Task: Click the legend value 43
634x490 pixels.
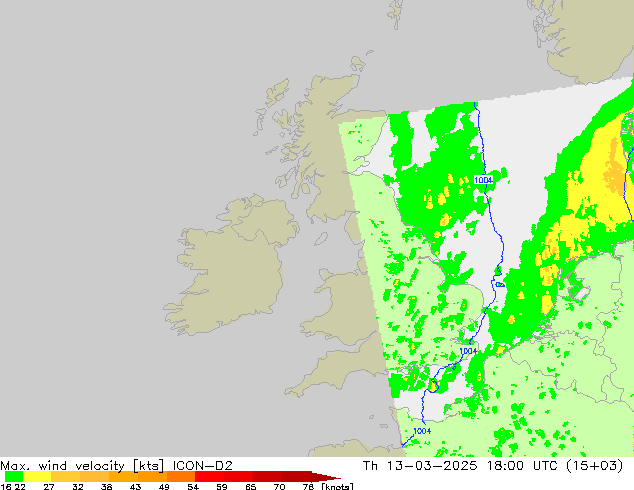Action: (x=135, y=486)
